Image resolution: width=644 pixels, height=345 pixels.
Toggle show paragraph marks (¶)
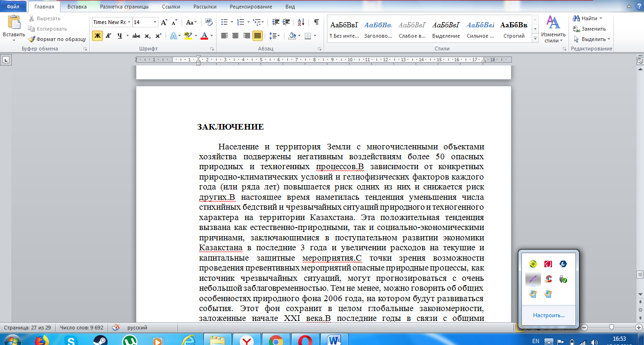click(317, 22)
